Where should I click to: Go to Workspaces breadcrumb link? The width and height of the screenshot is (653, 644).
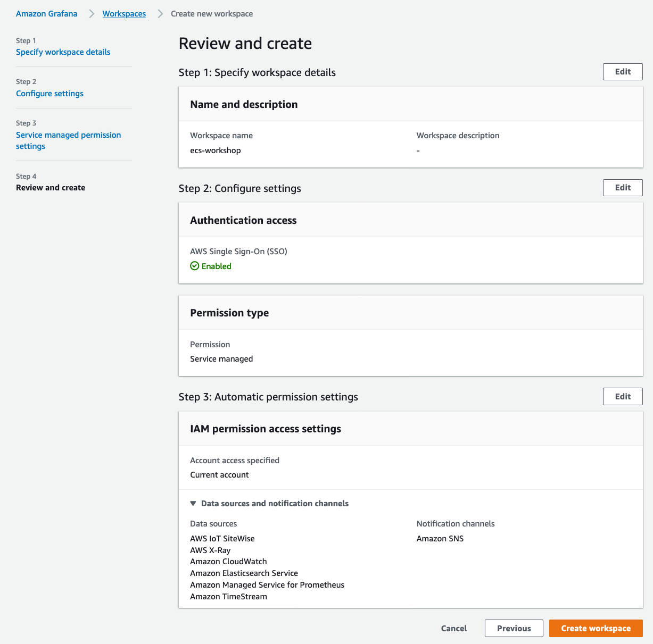pos(124,14)
